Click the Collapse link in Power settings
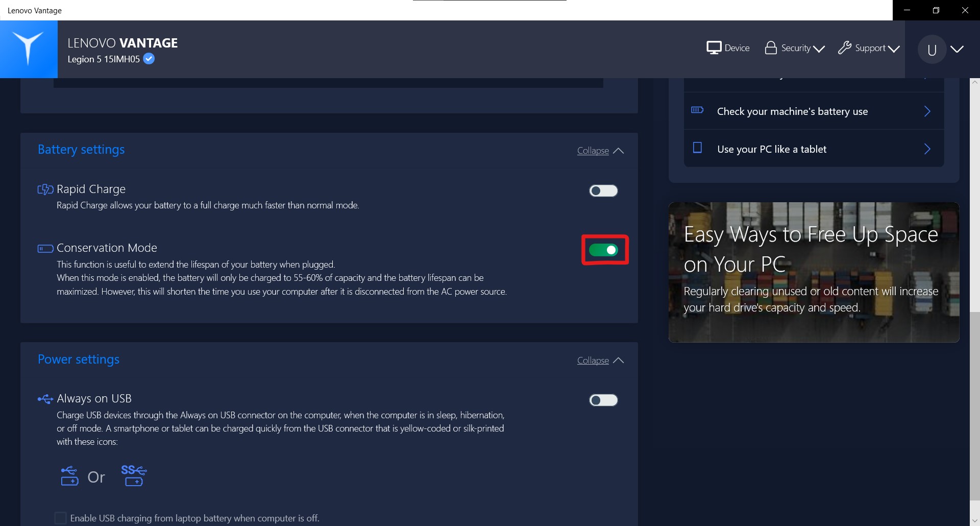The height and width of the screenshot is (526, 980). pos(593,361)
